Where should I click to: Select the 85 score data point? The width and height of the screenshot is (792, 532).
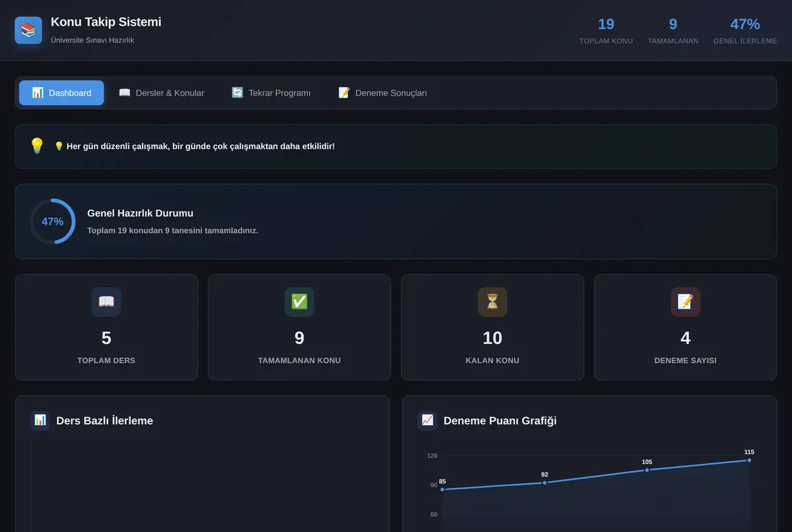coord(442,489)
